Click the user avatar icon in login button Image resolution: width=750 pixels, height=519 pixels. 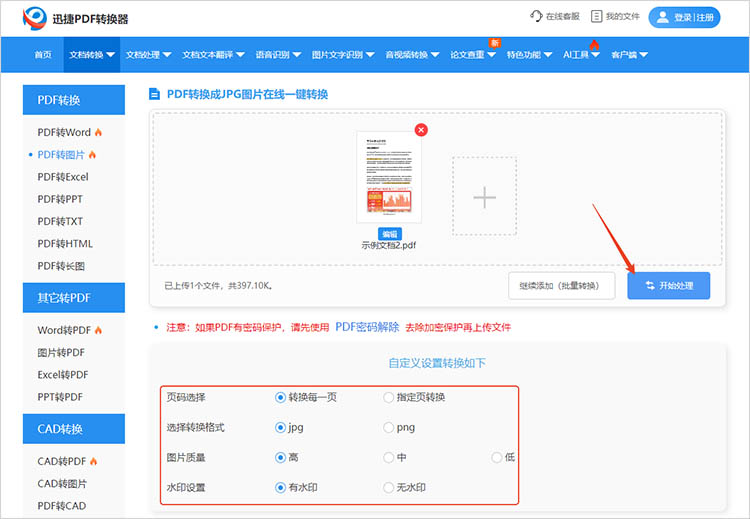click(662, 17)
